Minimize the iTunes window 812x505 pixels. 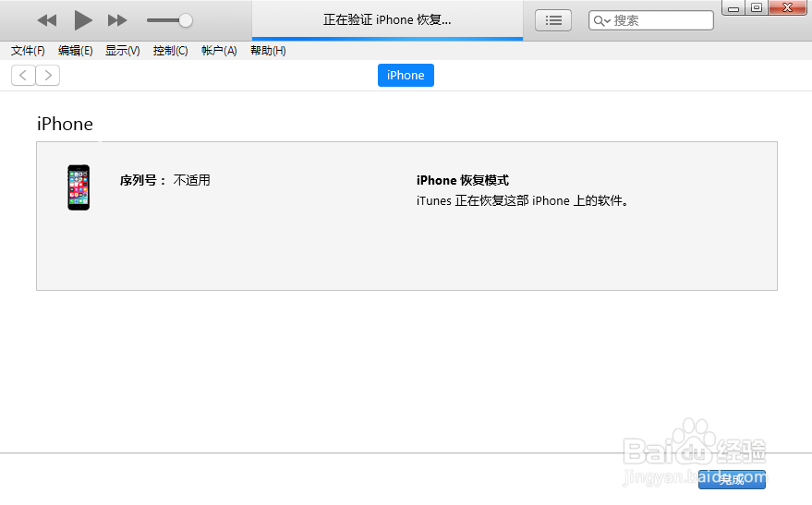(733, 7)
